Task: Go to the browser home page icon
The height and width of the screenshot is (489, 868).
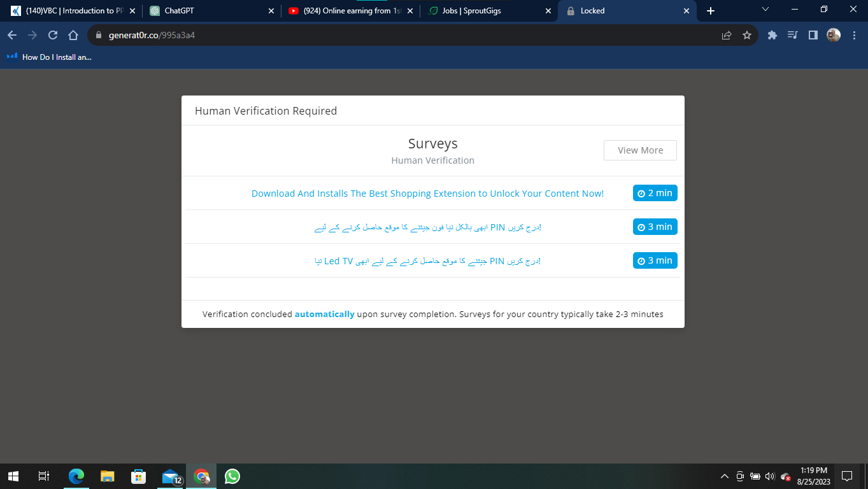Action: tap(73, 35)
